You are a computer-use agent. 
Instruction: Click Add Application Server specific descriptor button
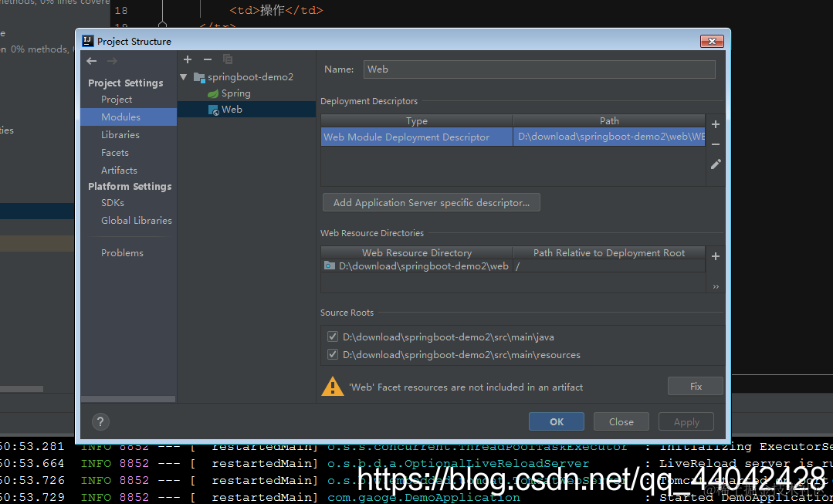432,202
